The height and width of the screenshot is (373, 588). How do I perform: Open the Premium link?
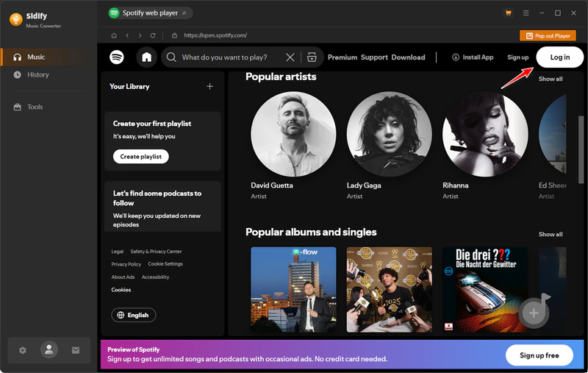point(343,57)
